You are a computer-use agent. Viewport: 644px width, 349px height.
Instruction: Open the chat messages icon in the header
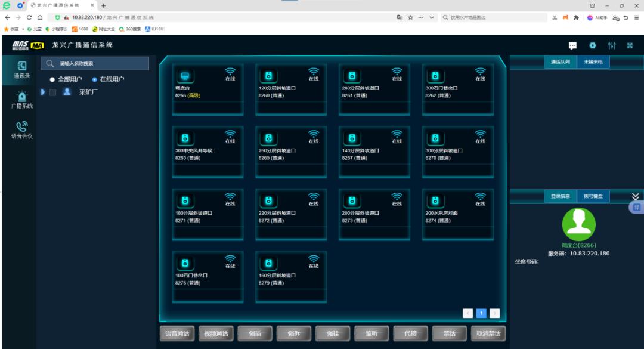[x=572, y=45]
